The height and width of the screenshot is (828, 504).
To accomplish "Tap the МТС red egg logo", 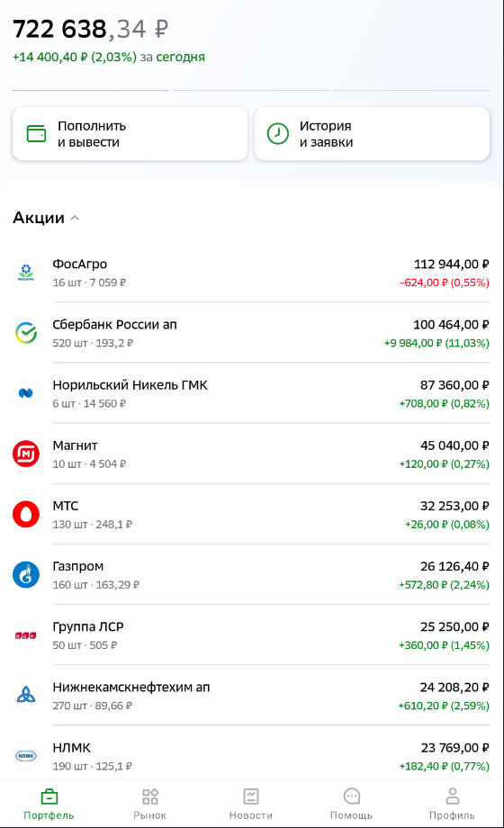I will 26,514.
